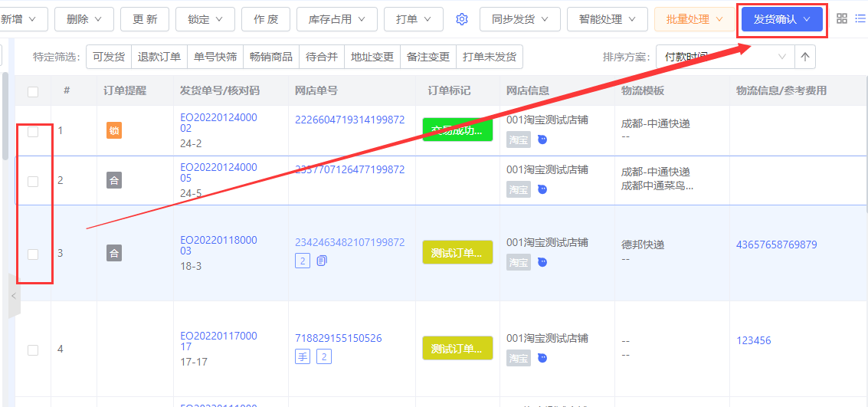Click the green 交易成功 order tag
Image resolution: width=868 pixels, height=407 pixels.
(x=457, y=130)
